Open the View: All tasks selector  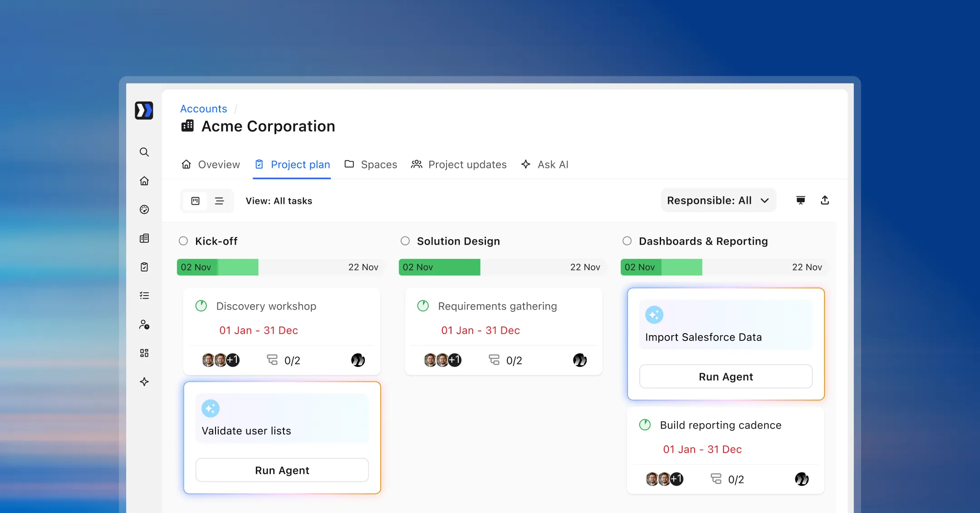(279, 201)
